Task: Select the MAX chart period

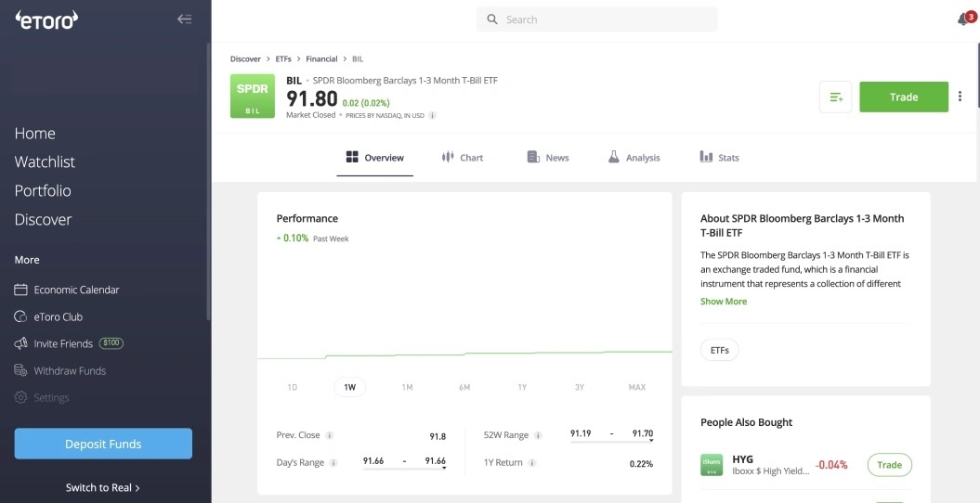Action: (x=637, y=387)
